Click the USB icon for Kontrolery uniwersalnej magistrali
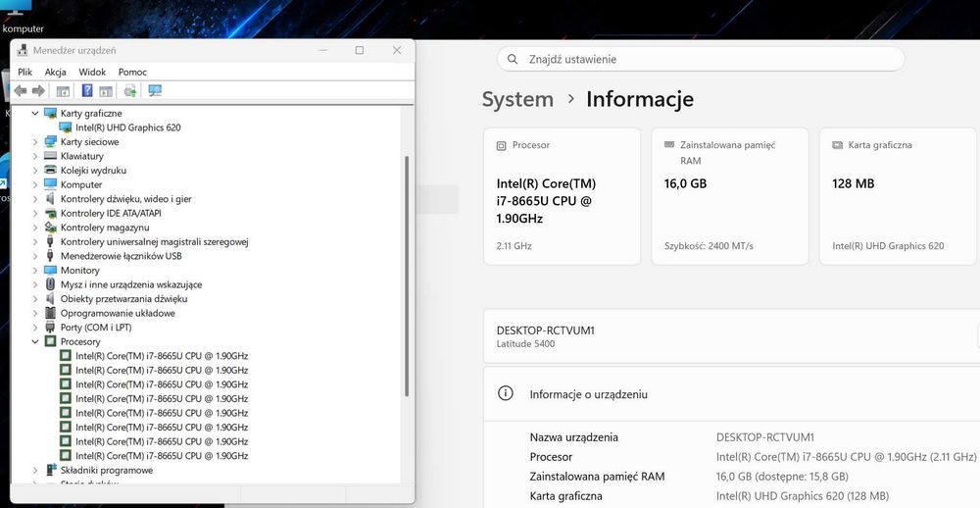This screenshot has height=508, width=980. pyautogui.click(x=51, y=241)
